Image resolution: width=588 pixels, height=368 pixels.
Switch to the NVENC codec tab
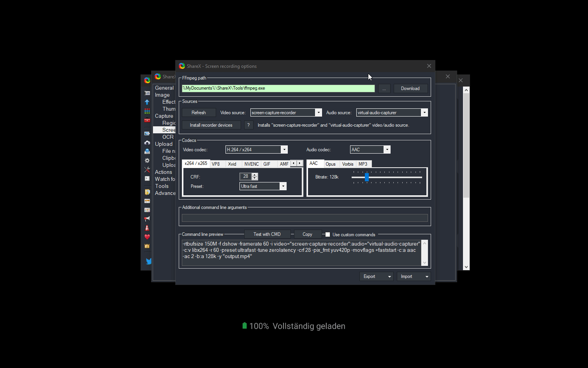(x=251, y=164)
